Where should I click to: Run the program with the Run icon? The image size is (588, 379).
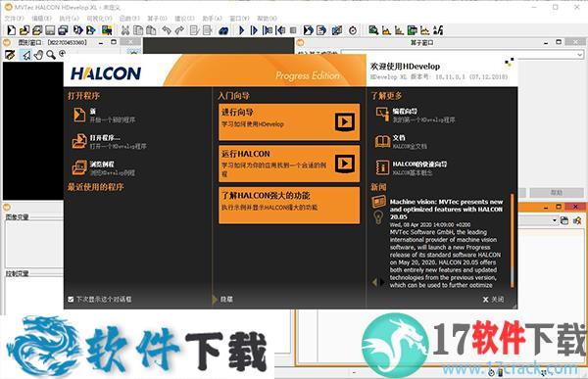pyautogui.click(x=241, y=30)
